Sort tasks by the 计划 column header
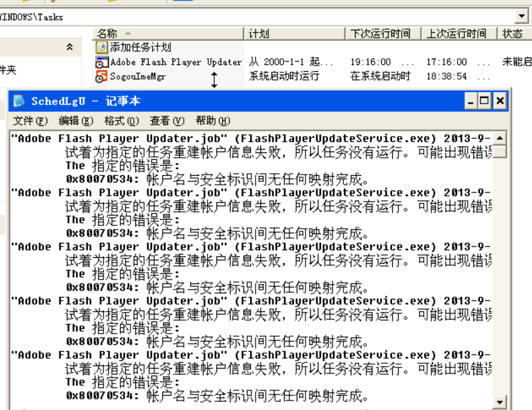 click(295, 34)
